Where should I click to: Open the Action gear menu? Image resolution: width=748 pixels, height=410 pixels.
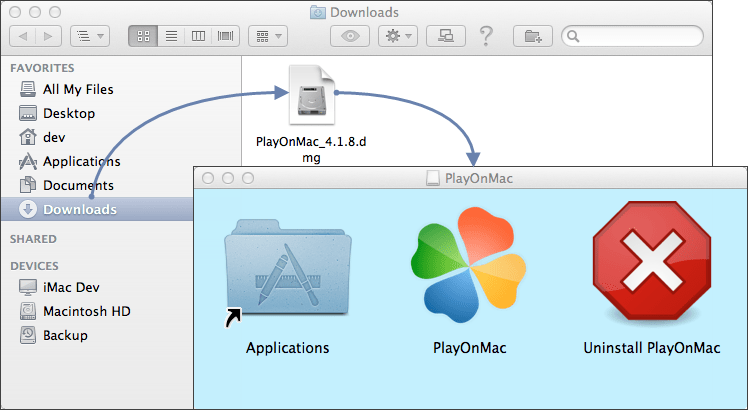click(x=398, y=36)
